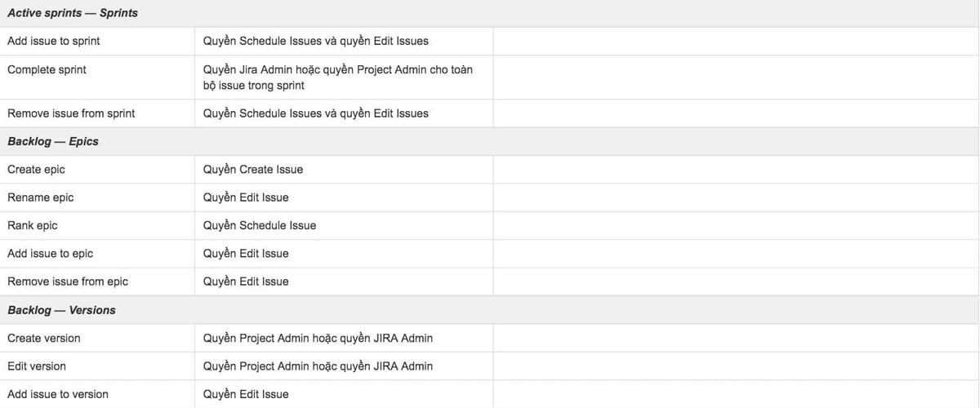Viewport: 980px width, 408px height.
Task: Click the 'Quyền Schedule Issue' cell in the Rank epic row
Action: point(260,225)
